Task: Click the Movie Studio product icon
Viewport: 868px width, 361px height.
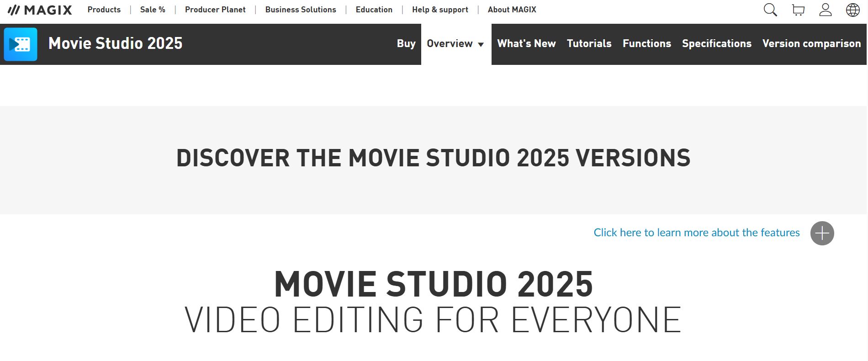Action: [x=21, y=44]
